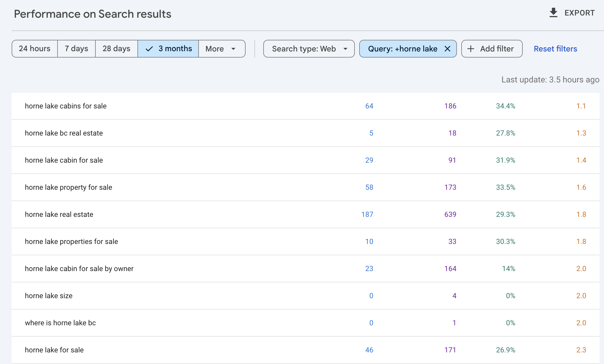The height and width of the screenshot is (364, 604).
Task: Click the EXPORT text button
Action: coord(579,13)
